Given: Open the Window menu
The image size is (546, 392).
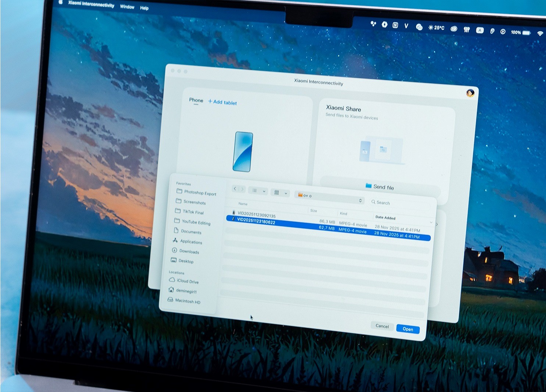Looking at the screenshot, I should 127,7.
